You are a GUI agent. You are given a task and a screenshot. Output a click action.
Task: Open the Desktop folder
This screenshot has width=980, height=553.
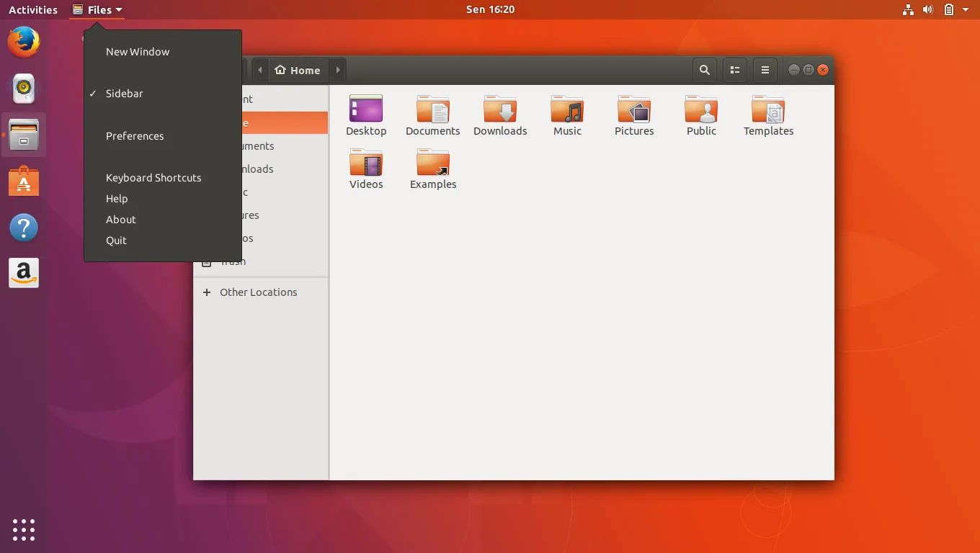point(366,115)
